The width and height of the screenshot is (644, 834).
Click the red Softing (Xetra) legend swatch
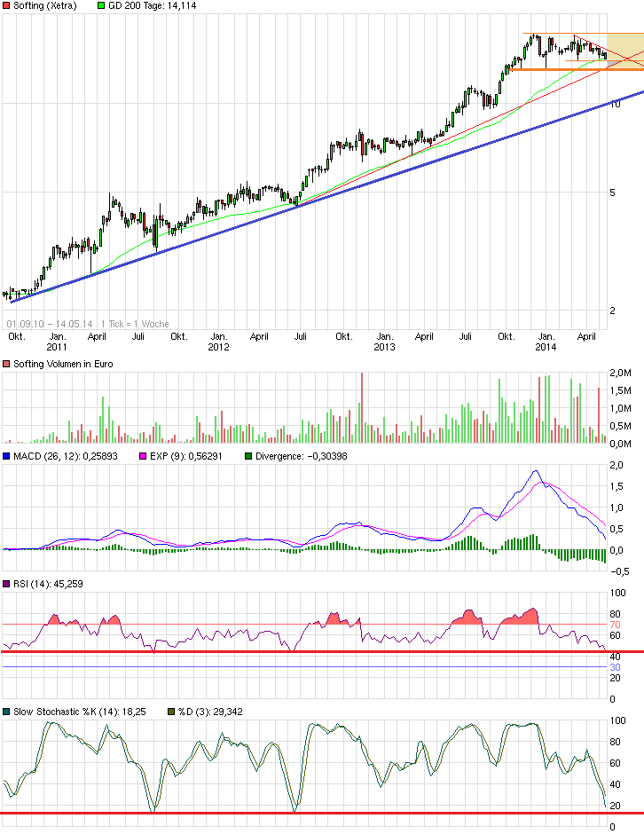[x=6, y=6]
